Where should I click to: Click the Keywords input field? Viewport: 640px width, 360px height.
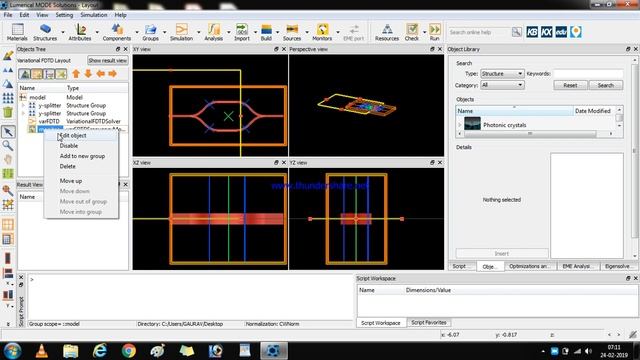pyautogui.click(x=588, y=73)
